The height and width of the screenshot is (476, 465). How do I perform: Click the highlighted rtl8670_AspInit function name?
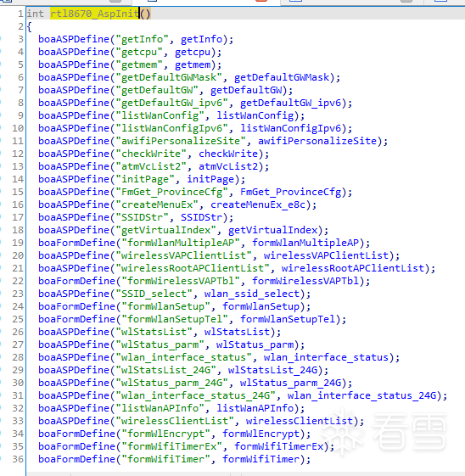95,14
